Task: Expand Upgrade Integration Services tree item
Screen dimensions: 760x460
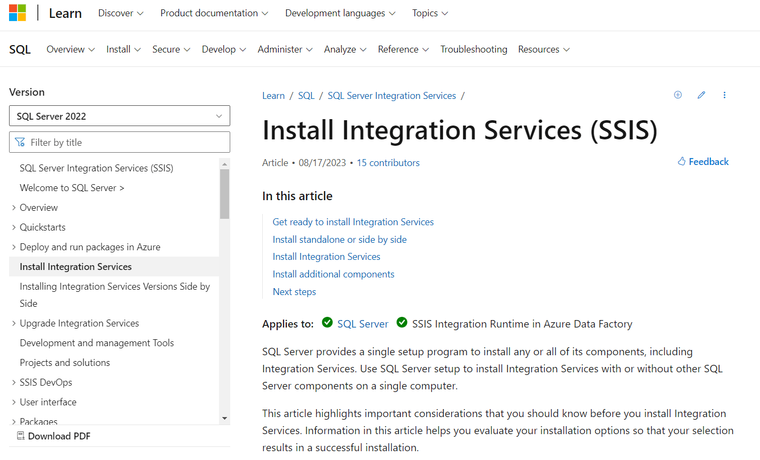Action: [x=14, y=323]
